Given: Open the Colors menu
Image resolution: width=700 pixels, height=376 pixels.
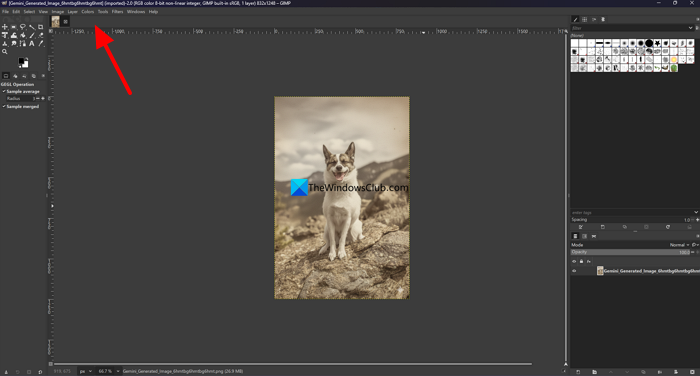Looking at the screenshot, I should (88, 12).
